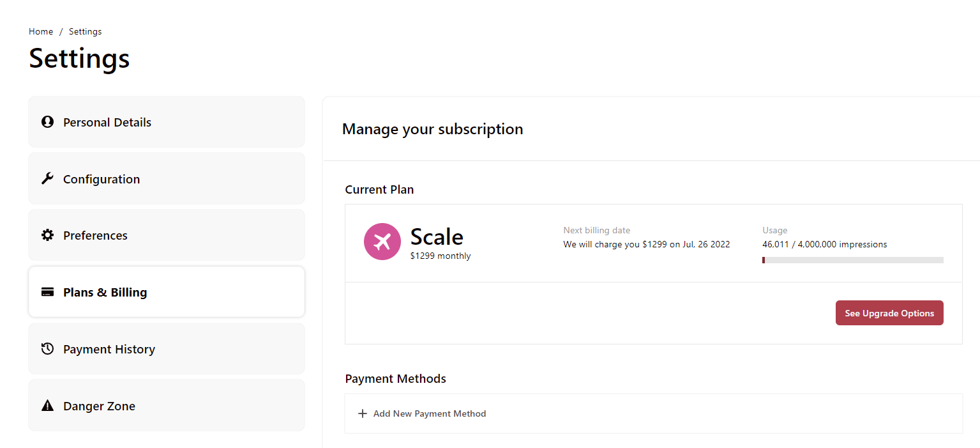Go to Preferences settings

tap(167, 235)
